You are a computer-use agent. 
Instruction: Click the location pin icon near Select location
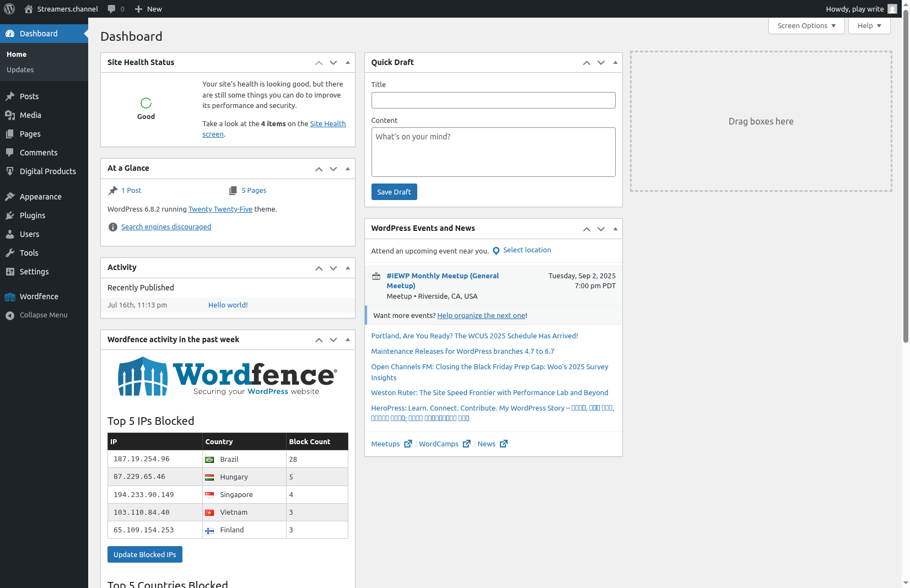click(x=496, y=251)
